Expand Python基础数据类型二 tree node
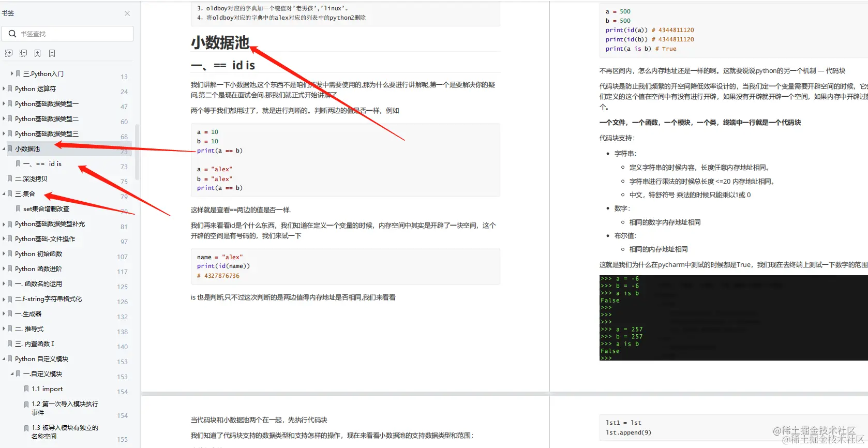The image size is (868, 448). (x=4, y=118)
